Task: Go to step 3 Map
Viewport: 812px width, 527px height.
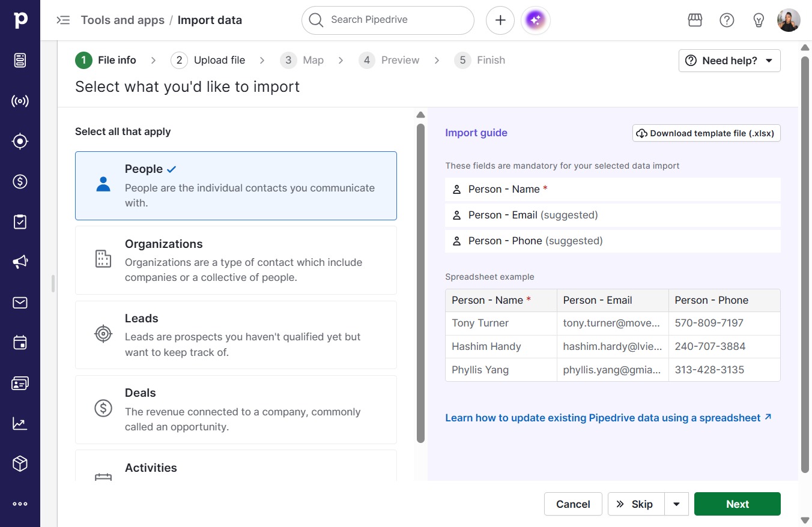Action: pyautogui.click(x=302, y=60)
